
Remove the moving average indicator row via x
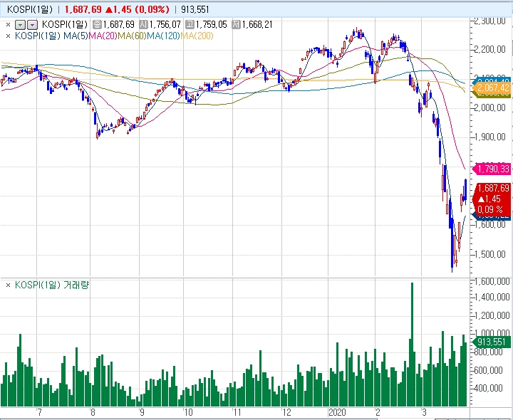[x=8, y=35]
